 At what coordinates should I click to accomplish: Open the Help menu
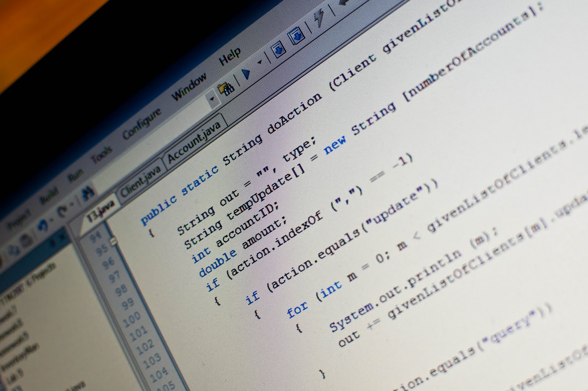230,57
